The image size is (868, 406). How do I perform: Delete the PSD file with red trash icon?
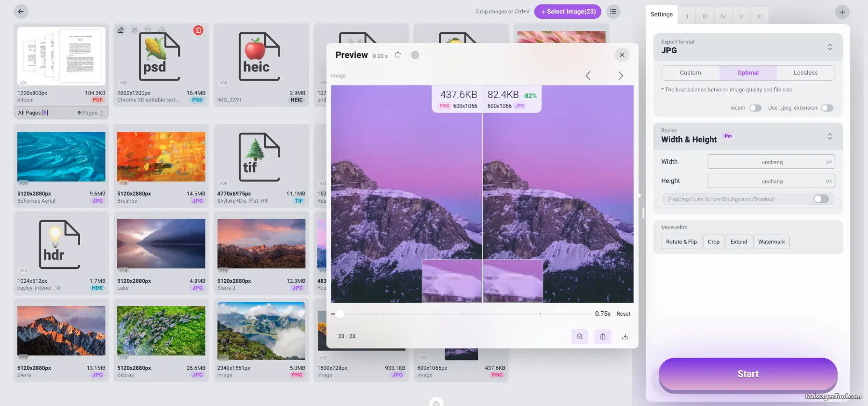(x=198, y=30)
